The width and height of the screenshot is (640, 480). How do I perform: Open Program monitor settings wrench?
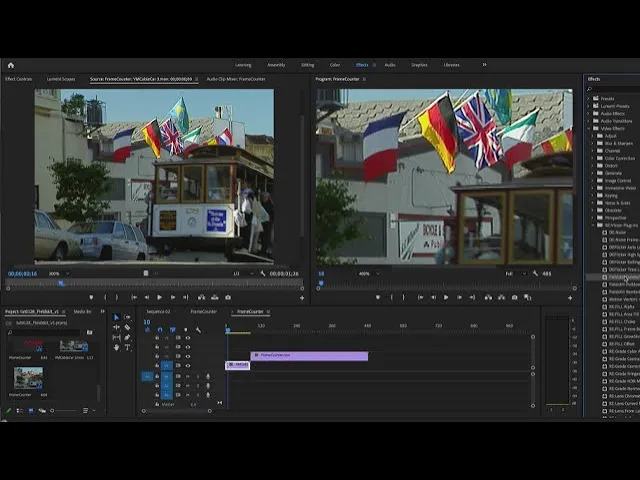tap(533, 273)
